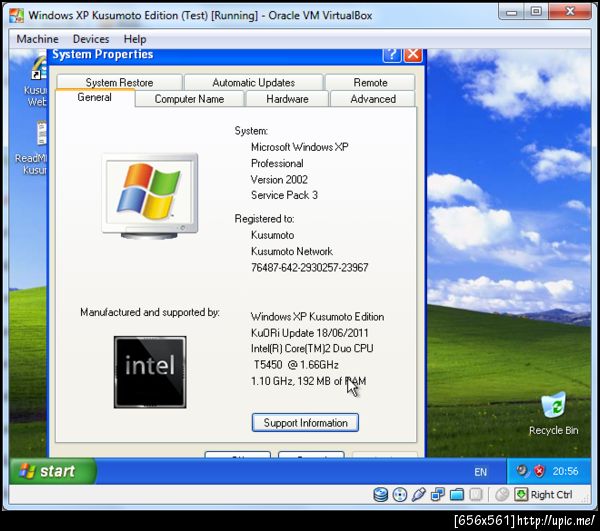Switch to the Computer Name tab
The height and width of the screenshot is (531, 600).
click(x=189, y=99)
